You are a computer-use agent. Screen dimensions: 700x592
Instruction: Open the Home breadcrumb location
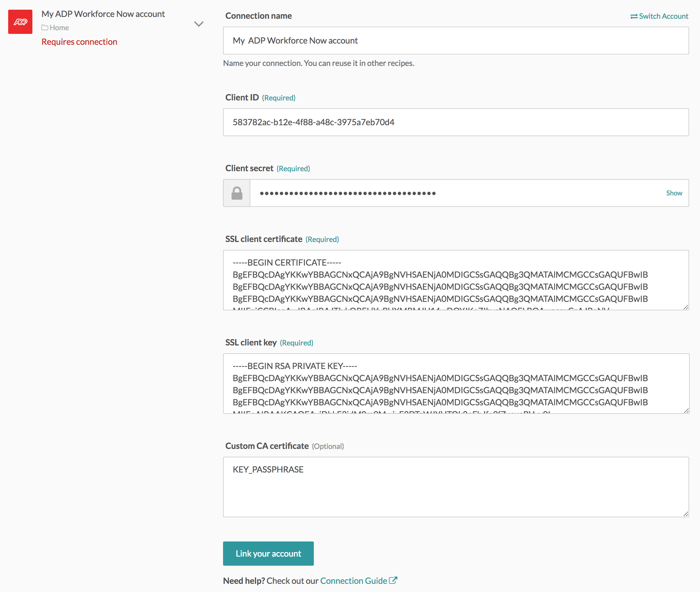59,27
